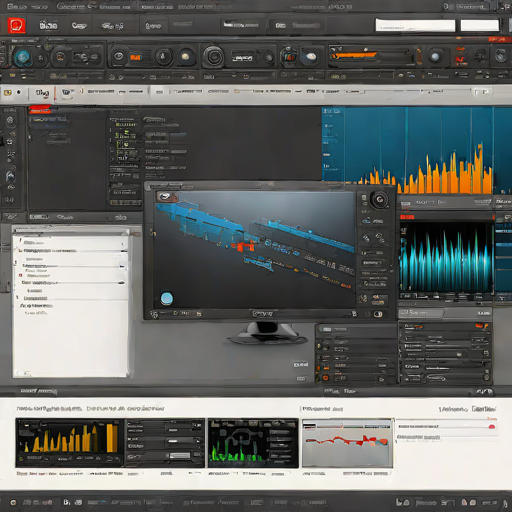The height and width of the screenshot is (512, 512).
Task: Click the smaller white field in the header
Action: pos(480,25)
